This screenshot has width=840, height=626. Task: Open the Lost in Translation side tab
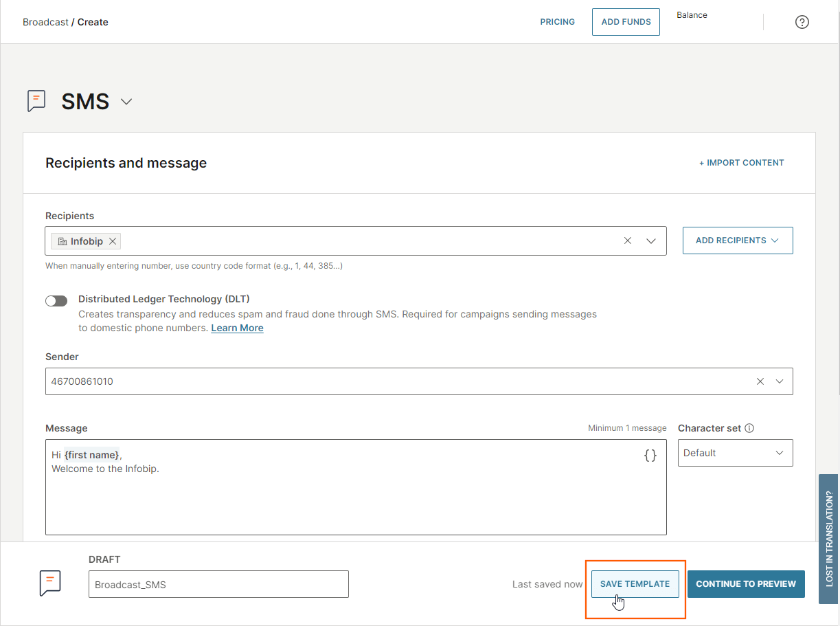(828, 539)
